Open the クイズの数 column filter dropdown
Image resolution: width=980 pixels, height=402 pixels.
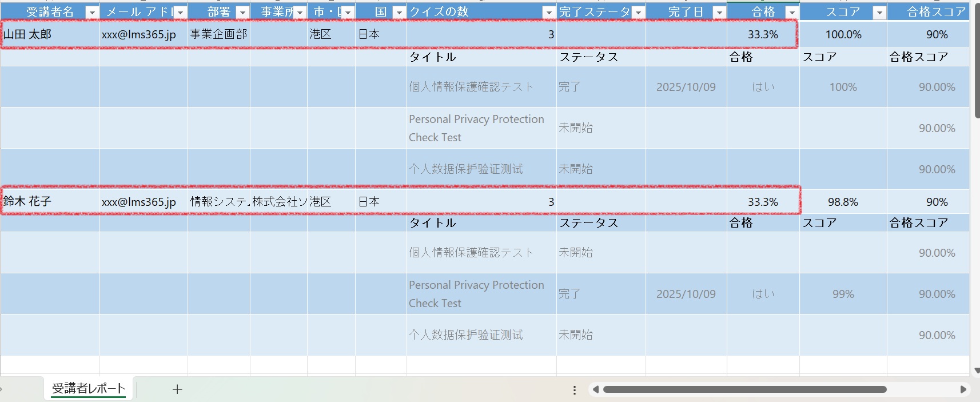coord(549,12)
